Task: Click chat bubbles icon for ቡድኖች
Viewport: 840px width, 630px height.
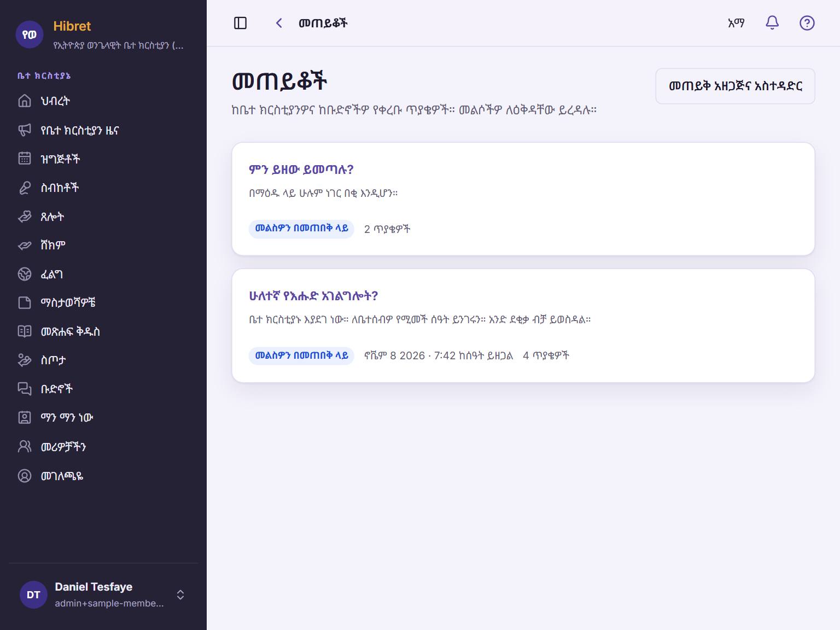Action: [x=25, y=389]
